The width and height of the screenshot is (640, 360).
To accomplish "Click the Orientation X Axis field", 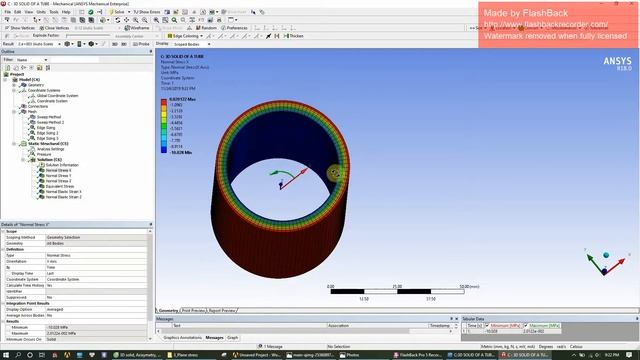I will pos(96,261).
